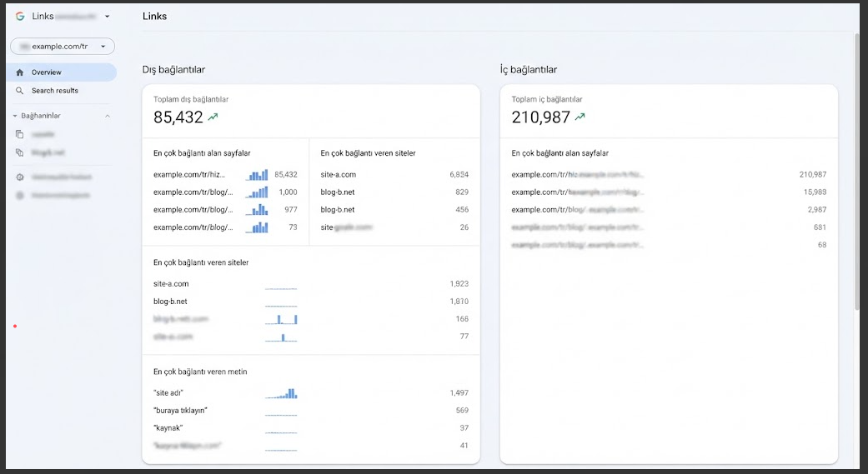The width and height of the screenshot is (868, 474).
Task: Click the Dış bağlantılar section heading
Action: pos(173,70)
